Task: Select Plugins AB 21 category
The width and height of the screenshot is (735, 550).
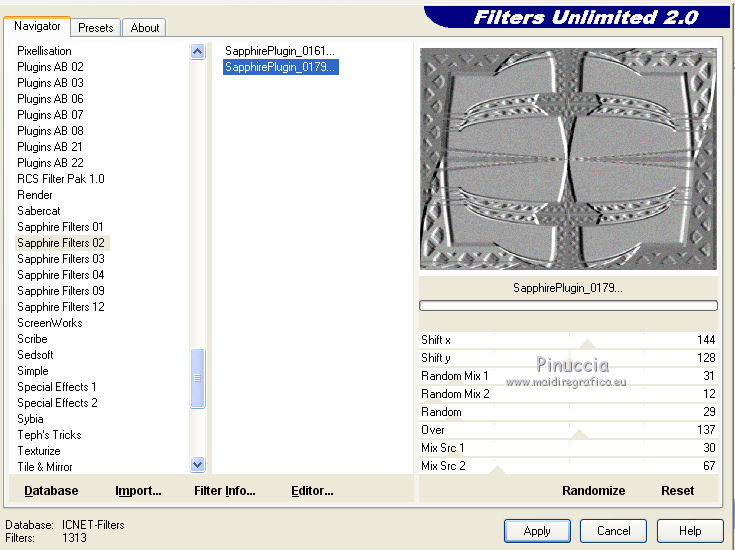Action: click(x=50, y=147)
